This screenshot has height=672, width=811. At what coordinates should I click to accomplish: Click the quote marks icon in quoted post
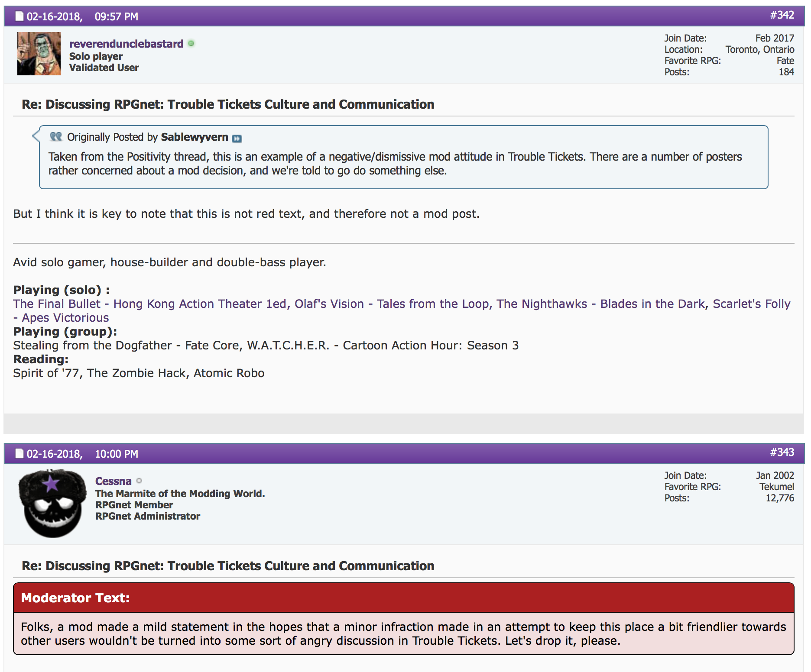56,137
